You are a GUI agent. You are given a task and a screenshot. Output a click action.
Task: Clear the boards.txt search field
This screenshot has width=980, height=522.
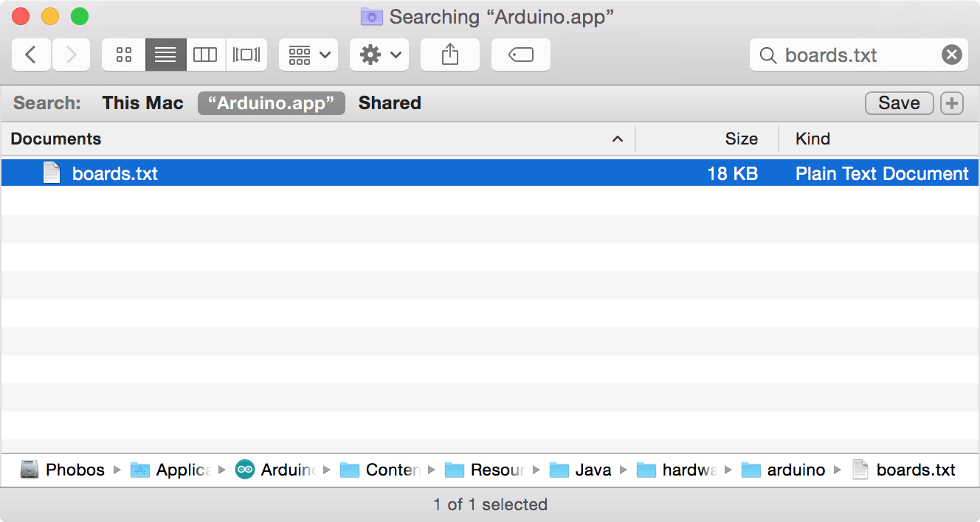(x=951, y=55)
